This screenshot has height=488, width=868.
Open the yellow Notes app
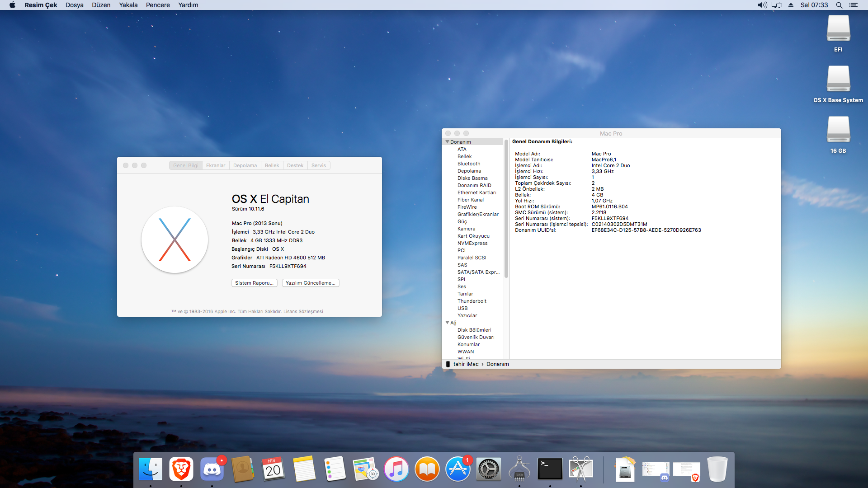tap(304, 469)
